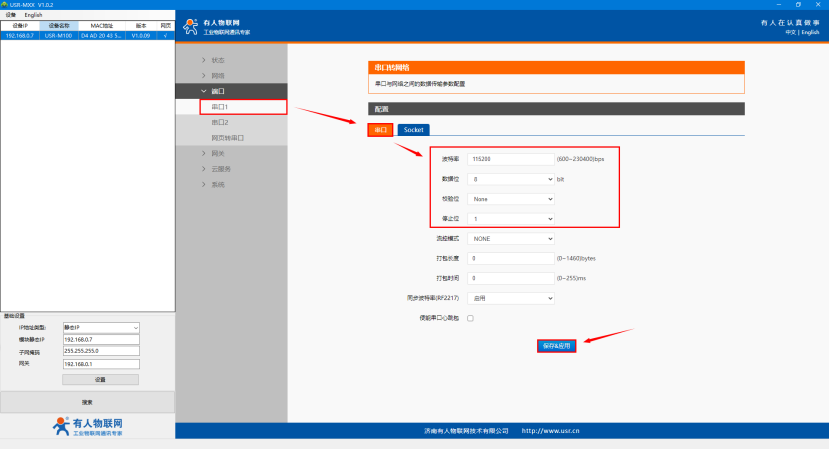Viewport: 830px width, 450px height.
Task: Switch web language via English link top right
Action: [811, 32]
